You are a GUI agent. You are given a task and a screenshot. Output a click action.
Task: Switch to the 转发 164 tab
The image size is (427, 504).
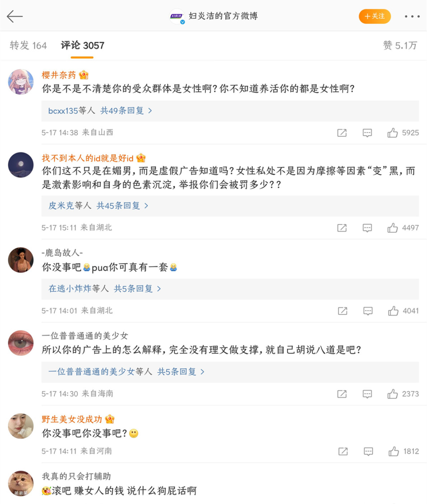coord(28,45)
